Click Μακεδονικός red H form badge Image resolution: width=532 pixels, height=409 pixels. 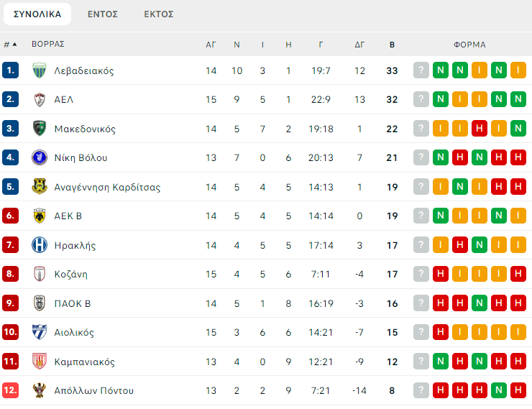(x=479, y=129)
